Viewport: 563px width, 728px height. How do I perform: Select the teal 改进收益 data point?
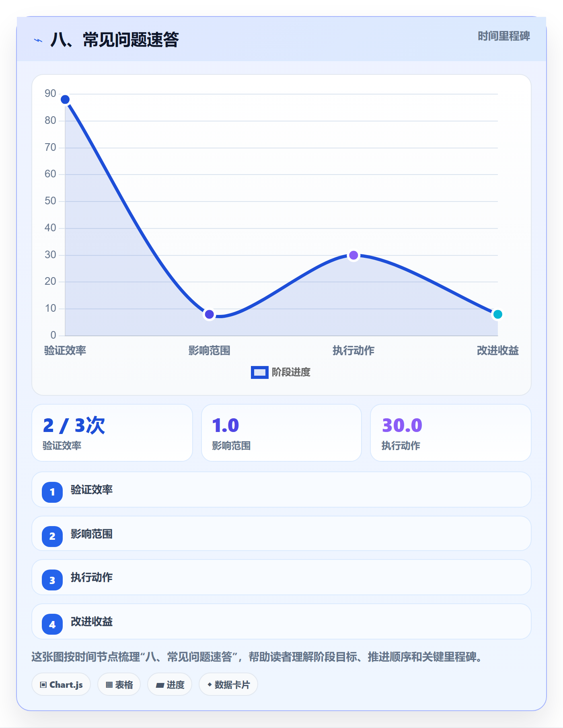[497, 314]
